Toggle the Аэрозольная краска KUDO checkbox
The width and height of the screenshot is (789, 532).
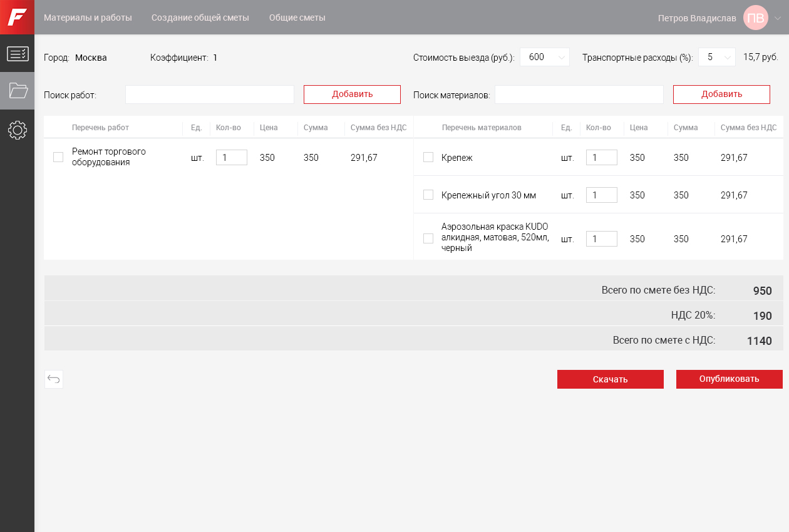click(x=428, y=238)
